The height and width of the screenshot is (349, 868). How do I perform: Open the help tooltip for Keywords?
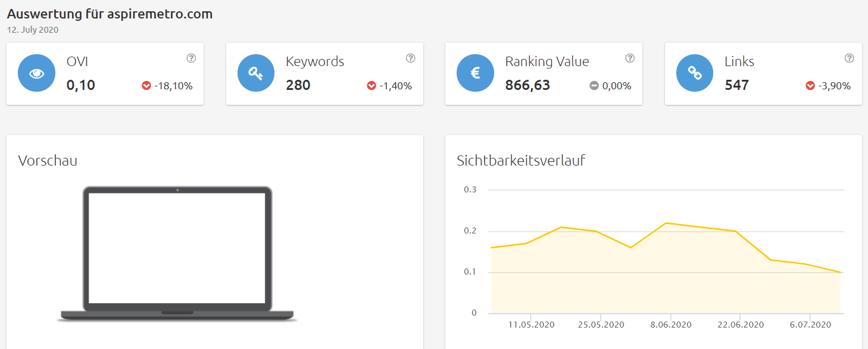pyautogui.click(x=410, y=58)
